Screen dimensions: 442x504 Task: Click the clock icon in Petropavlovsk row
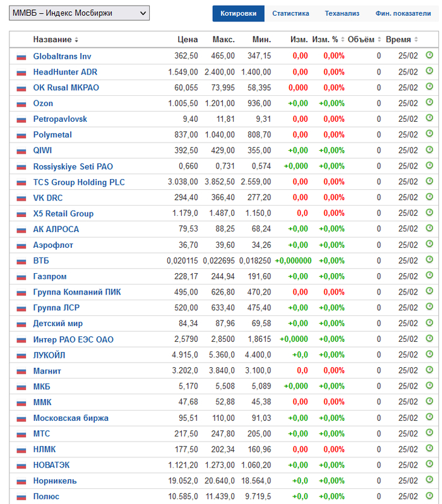tap(429, 118)
